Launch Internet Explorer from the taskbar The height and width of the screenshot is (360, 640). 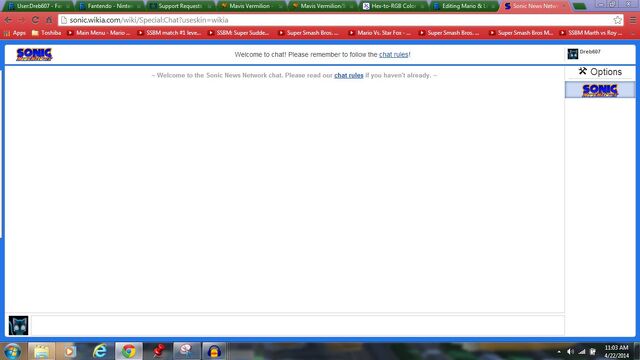[x=100, y=351]
